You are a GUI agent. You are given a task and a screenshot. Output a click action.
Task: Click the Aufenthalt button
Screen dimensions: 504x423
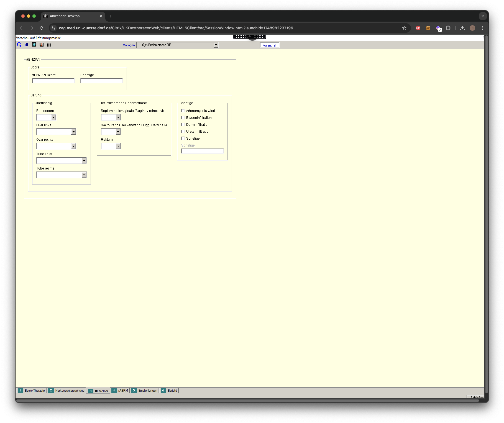pos(269,45)
